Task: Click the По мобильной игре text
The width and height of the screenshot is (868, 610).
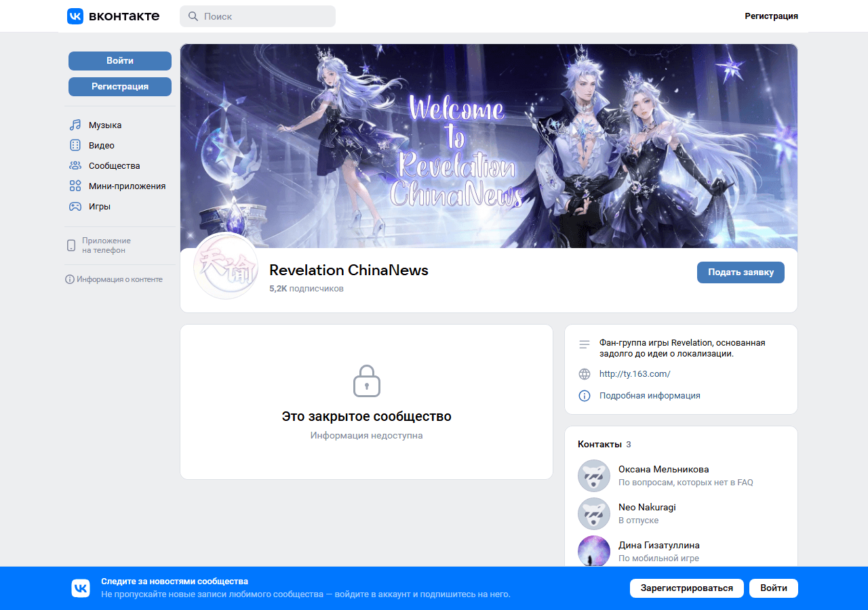Action: pyautogui.click(x=658, y=558)
